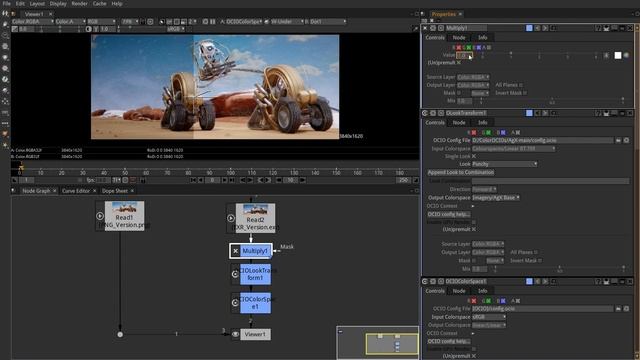Open the viewer sRGB colorspace dropdown
This screenshot has width=640, height=360.
click(x=176, y=29)
